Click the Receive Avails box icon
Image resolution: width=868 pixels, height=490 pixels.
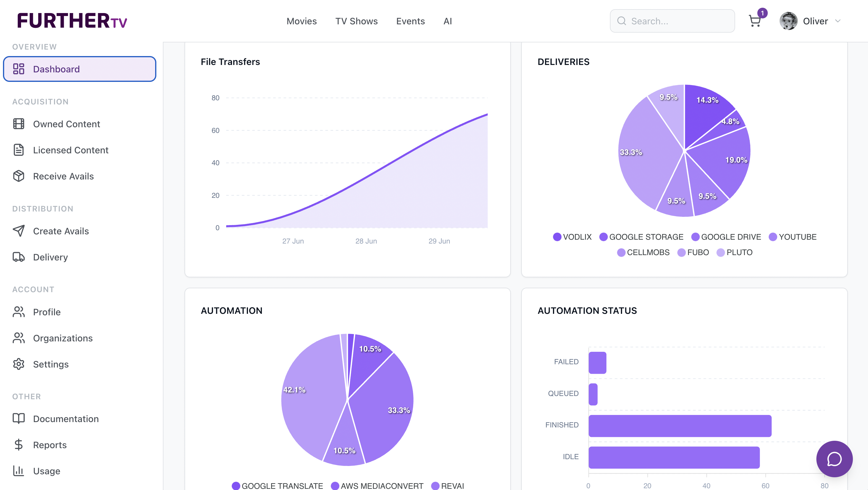click(18, 176)
